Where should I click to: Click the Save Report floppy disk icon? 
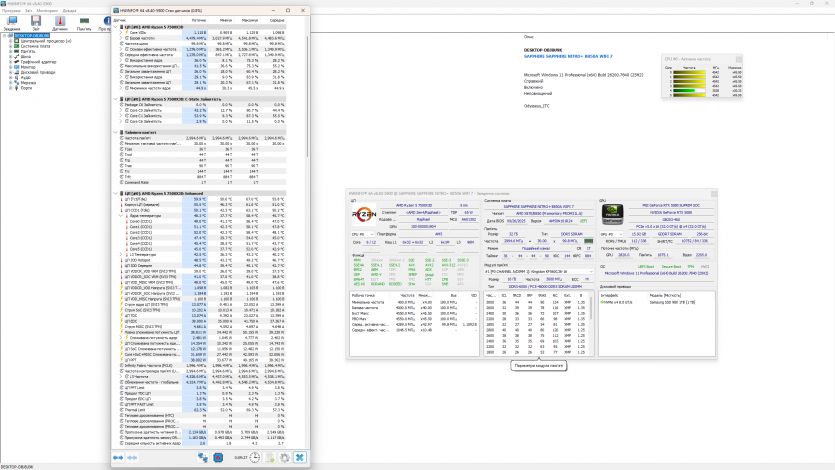(36, 22)
